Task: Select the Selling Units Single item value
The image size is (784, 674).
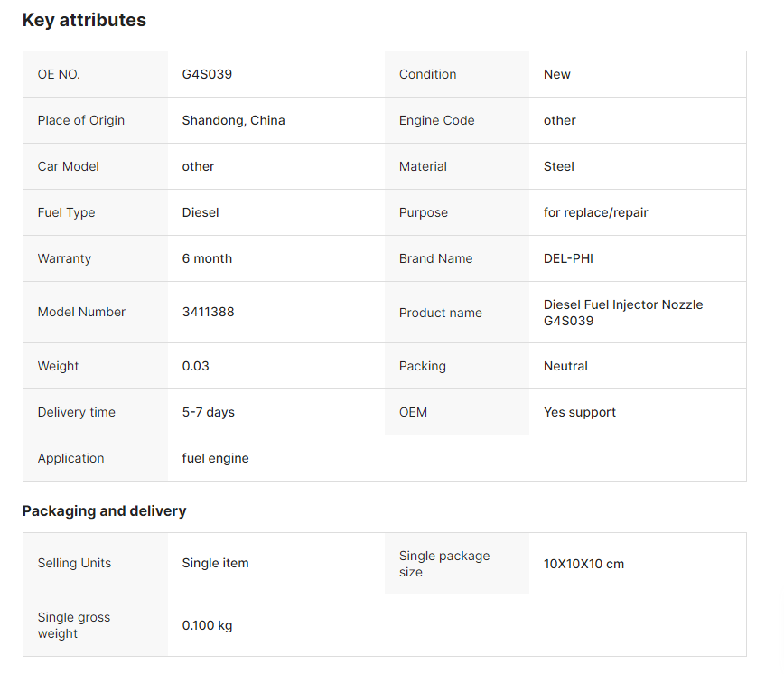Action: 215,563
